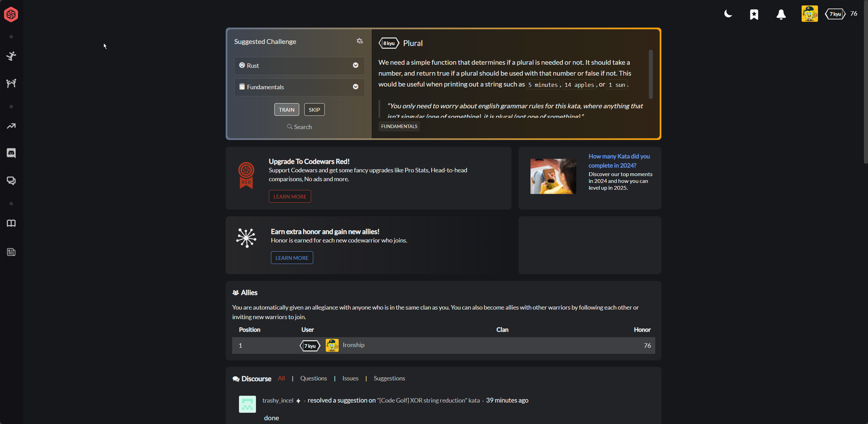Click the Position column header
868x424 pixels.
(250, 330)
